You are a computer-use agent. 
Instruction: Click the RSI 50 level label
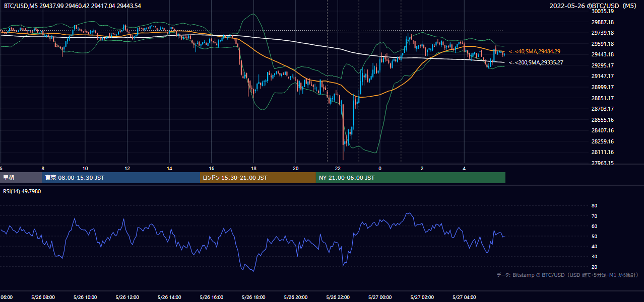pyautogui.click(x=594, y=237)
